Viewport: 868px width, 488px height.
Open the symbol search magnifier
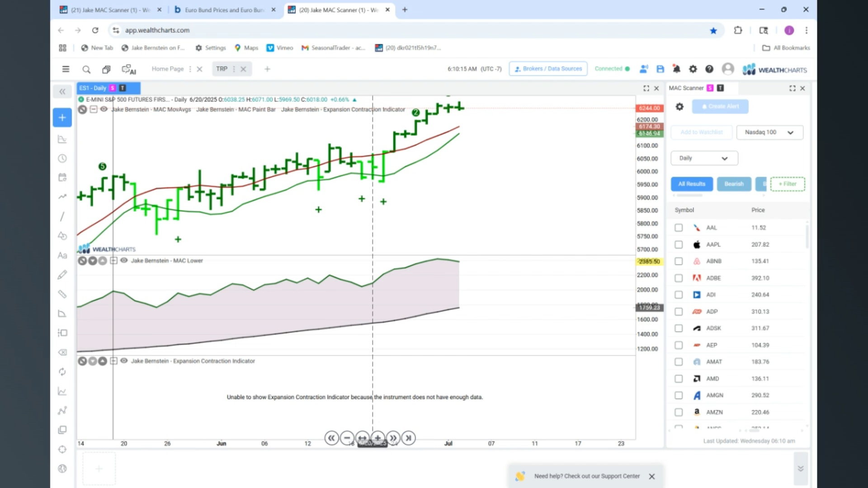86,69
